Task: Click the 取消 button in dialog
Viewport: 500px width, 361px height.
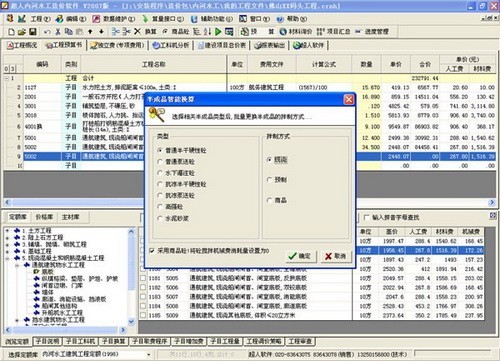Action: pos(336,256)
